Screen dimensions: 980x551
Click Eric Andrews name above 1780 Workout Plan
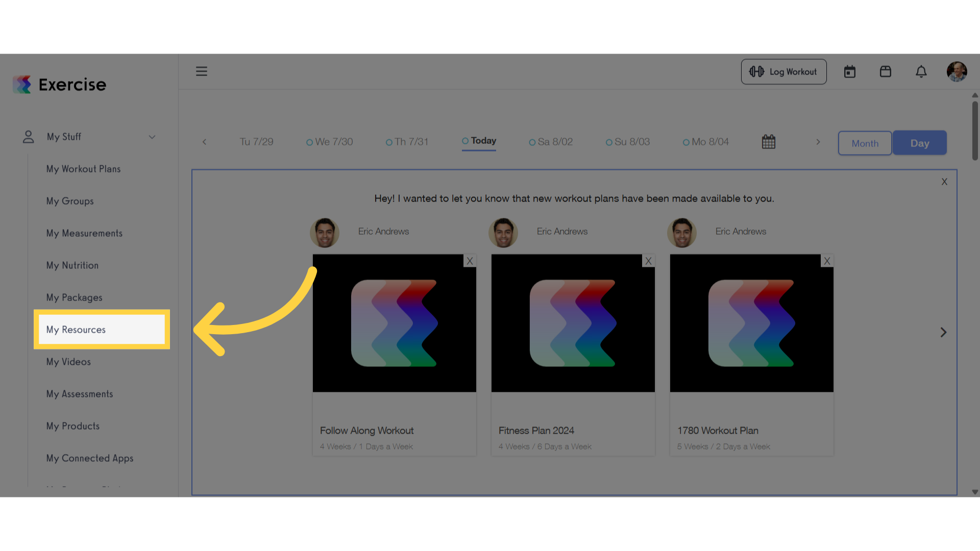click(x=741, y=232)
